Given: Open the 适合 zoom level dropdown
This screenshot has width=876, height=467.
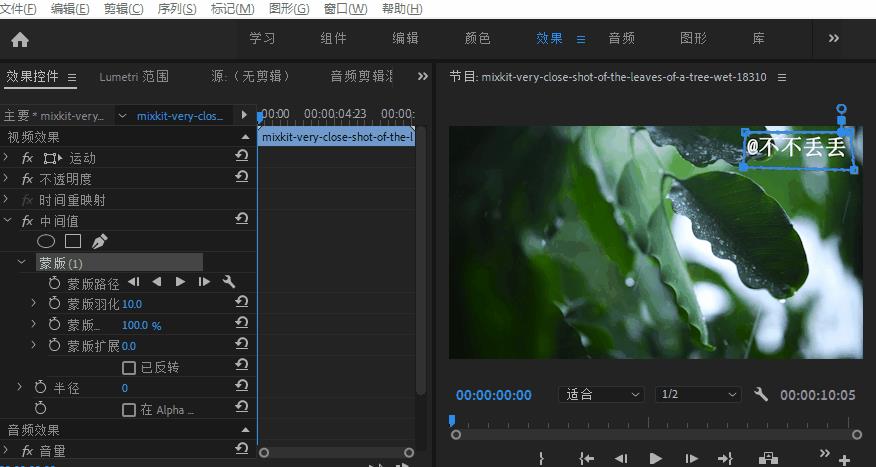Looking at the screenshot, I should pyautogui.click(x=601, y=394).
